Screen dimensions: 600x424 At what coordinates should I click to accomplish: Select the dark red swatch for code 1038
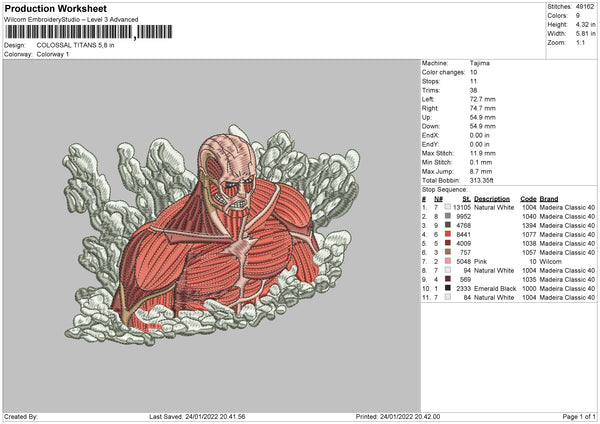pyautogui.click(x=447, y=243)
